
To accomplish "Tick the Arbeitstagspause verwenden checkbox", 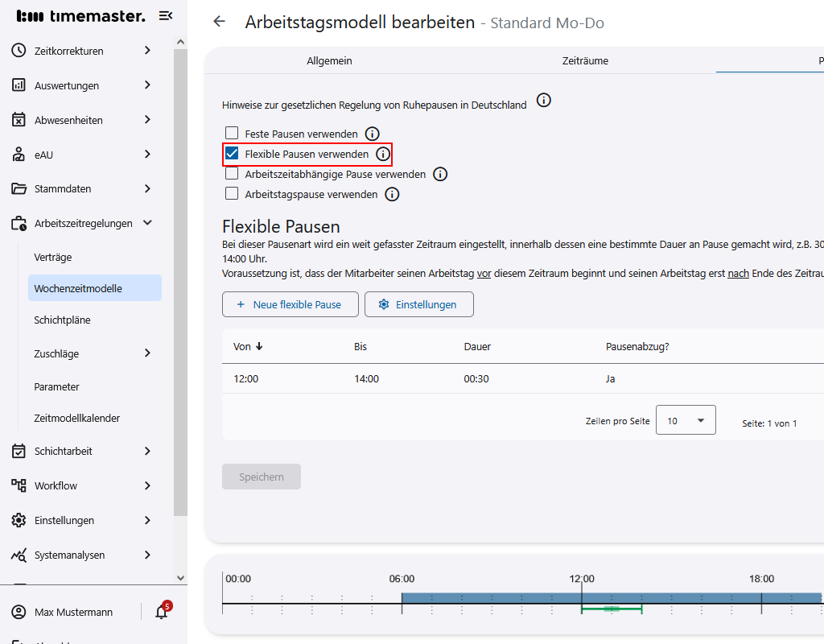I will [x=232, y=194].
